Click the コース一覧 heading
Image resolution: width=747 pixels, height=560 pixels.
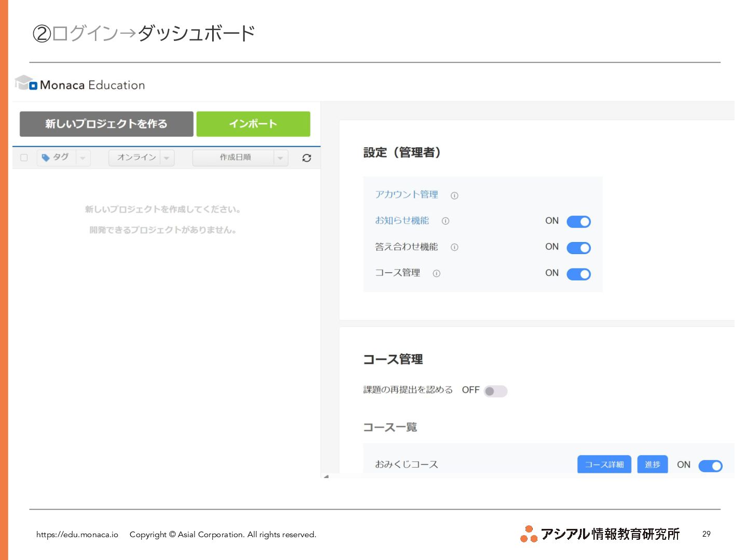tap(390, 427)
